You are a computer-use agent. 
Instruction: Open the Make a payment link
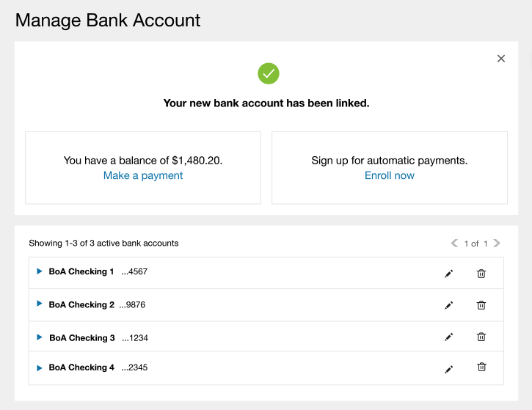(143, 175)
